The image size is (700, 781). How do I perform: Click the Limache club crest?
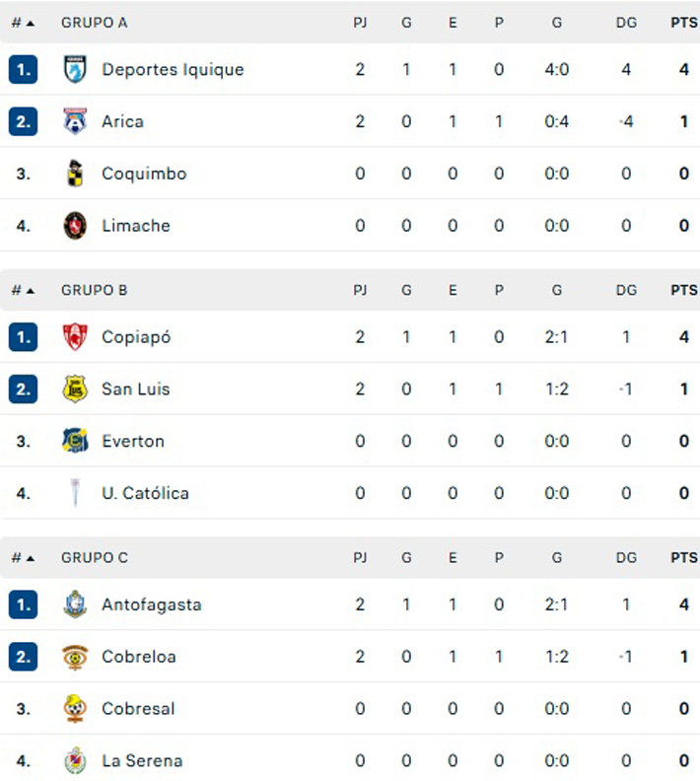pyautogui.click(x=75, y=226)
